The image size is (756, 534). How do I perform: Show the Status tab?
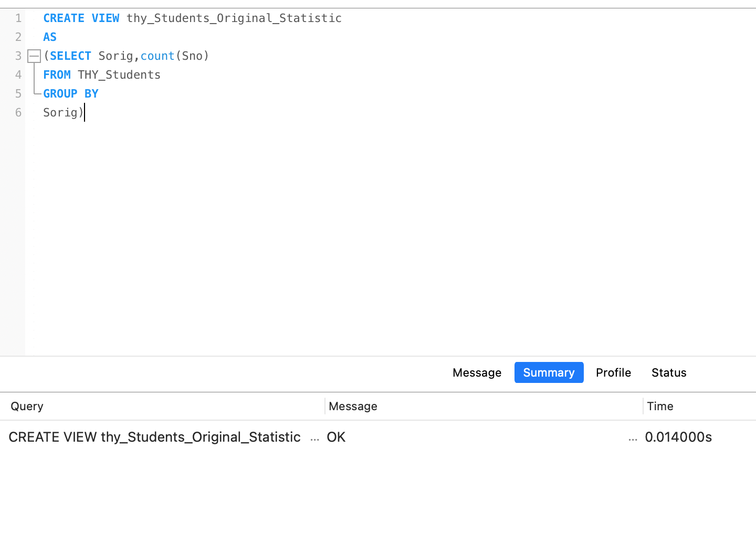tap(669, 372)
